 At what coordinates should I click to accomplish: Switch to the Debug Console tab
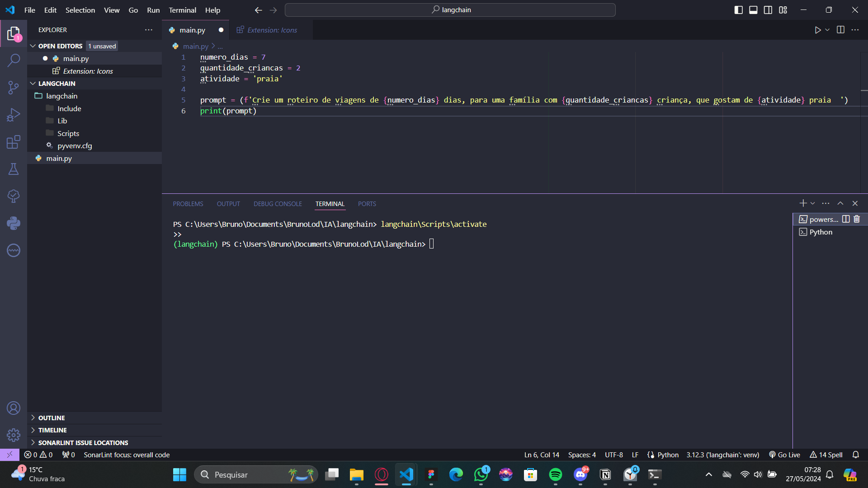tap(278, 204)
